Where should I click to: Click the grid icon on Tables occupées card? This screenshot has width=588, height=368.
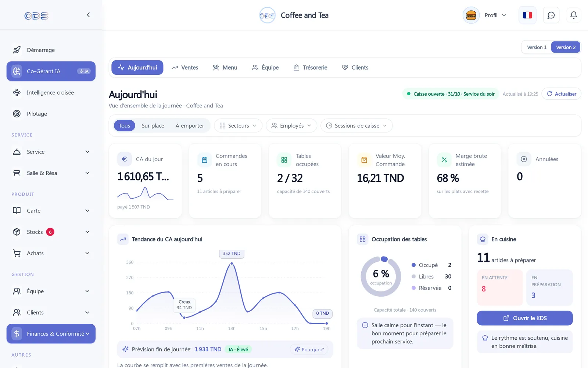(284, 160)
